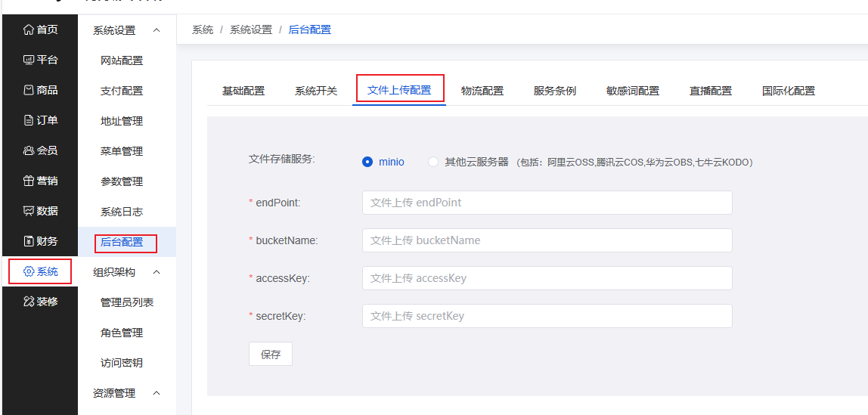Screen dimensions: 868x415
Task: Switch to the 系统开关 tab
Action: (316, 91)
